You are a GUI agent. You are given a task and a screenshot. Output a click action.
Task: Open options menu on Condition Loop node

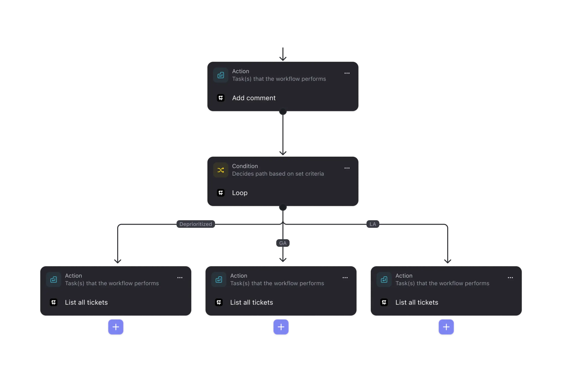347,168
